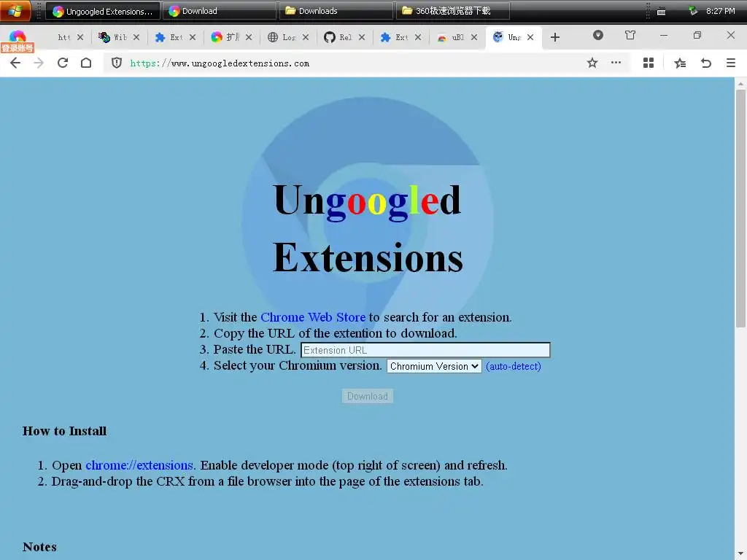Open the Download taskbar window

219,11
